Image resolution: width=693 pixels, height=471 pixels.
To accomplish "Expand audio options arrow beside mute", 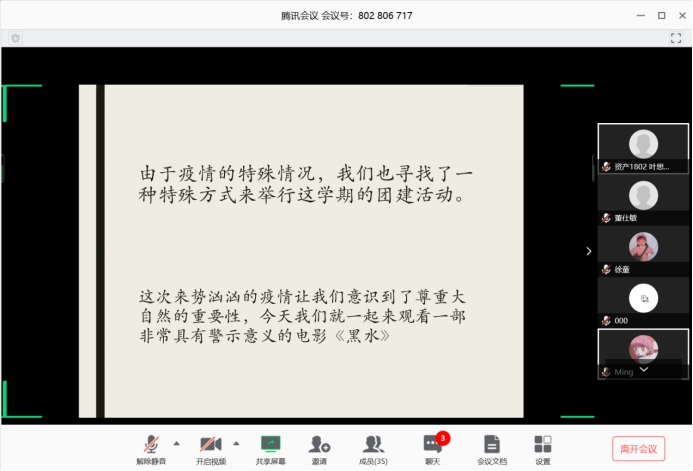I will click(x=177, y=443).
